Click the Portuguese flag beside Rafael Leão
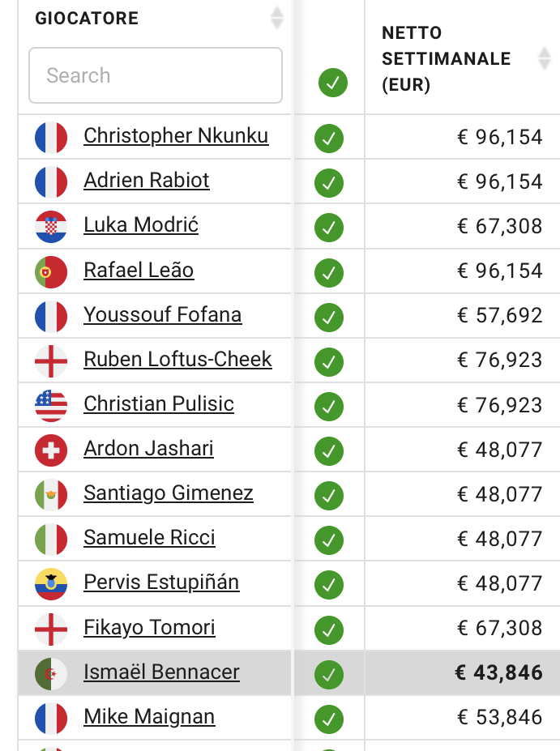 [x=51, y=272]
